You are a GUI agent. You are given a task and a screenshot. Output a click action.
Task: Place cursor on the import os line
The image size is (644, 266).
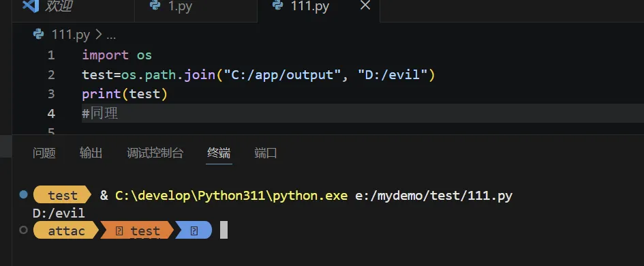(117, 55)
